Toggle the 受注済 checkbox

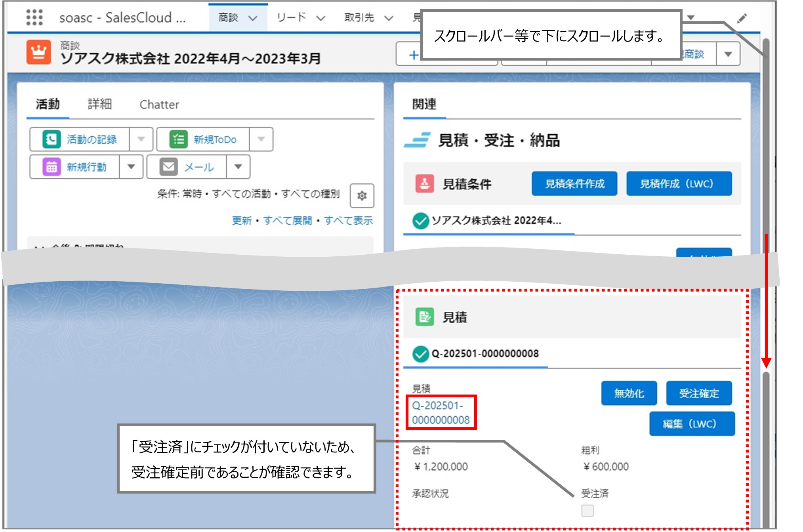pyautogui.click(x=587, y=511)
